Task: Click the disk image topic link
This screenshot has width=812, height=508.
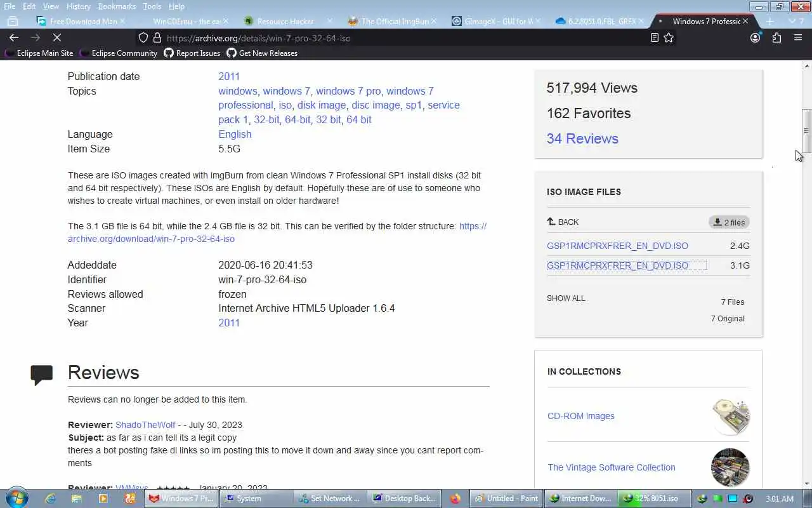Action: click(x=322, y=105)
